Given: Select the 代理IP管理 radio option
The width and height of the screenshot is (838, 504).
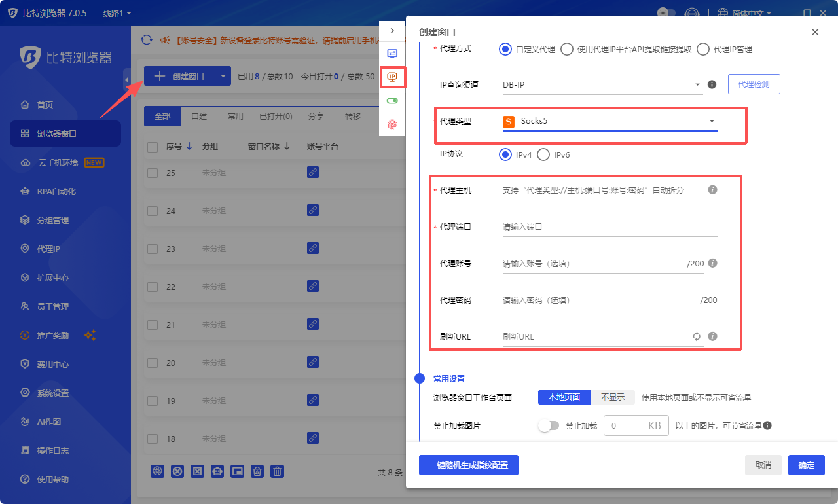Looking at the screenshot, I should pos(703,49).
